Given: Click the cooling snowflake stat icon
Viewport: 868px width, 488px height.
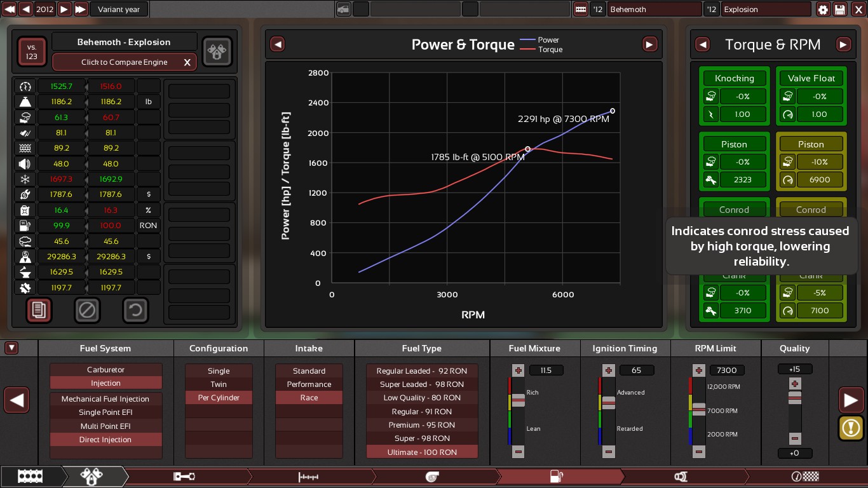Looking at the screenshot, I should tap(25, 179).
